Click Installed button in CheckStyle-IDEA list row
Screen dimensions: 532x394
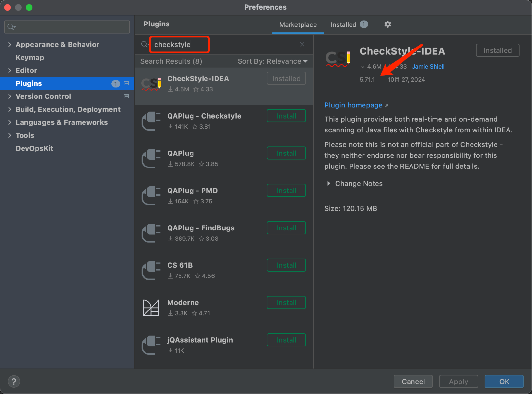coord(286,79)
